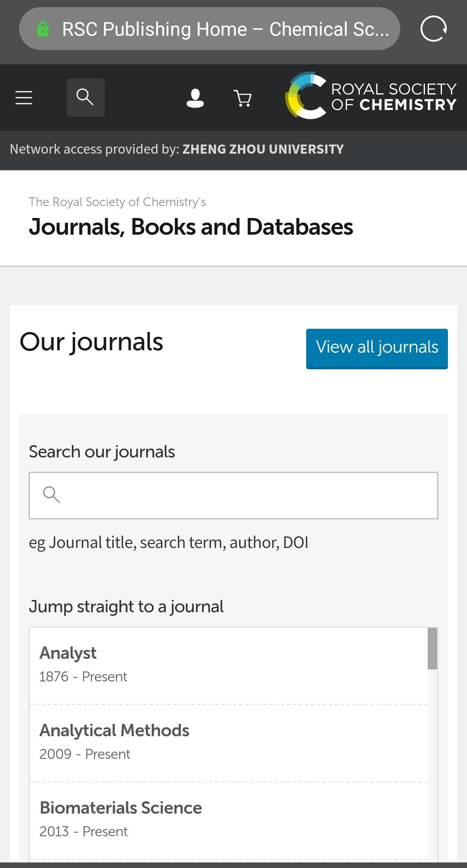
Task: Open site search magnifier in header
Action: click(85, 98)
